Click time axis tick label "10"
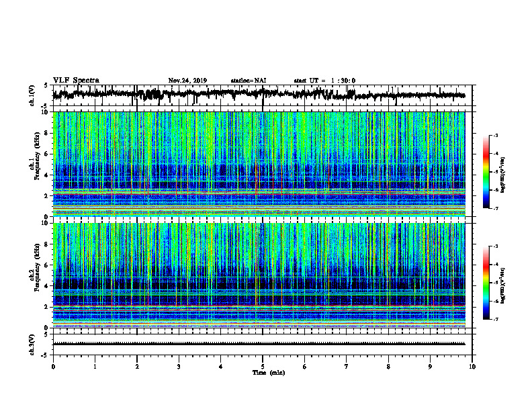Viewport: 532px width, 411px height. [x=472, y=367]
